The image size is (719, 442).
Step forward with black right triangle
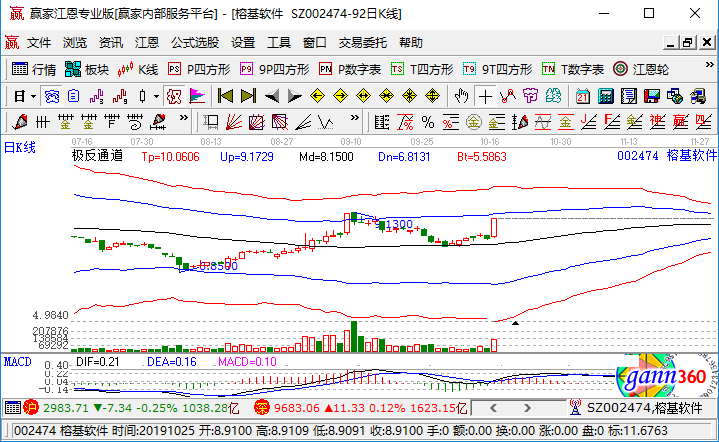click(x=294, y=97)
